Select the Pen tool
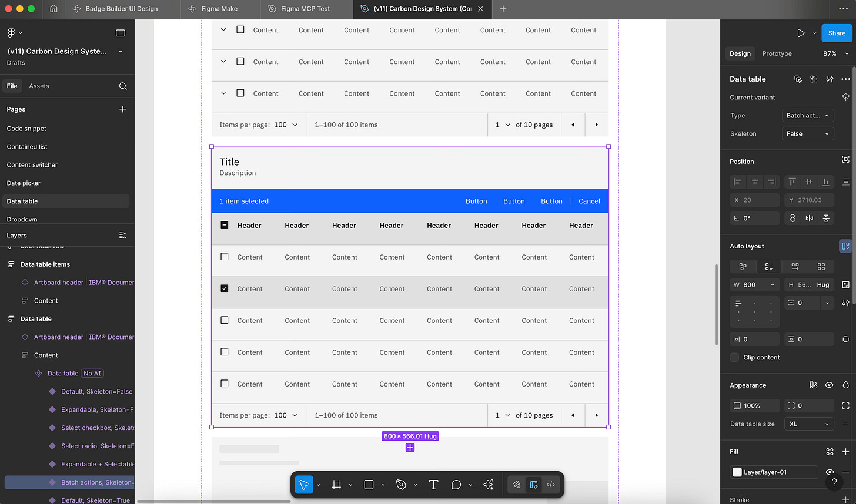 point(401,484)
